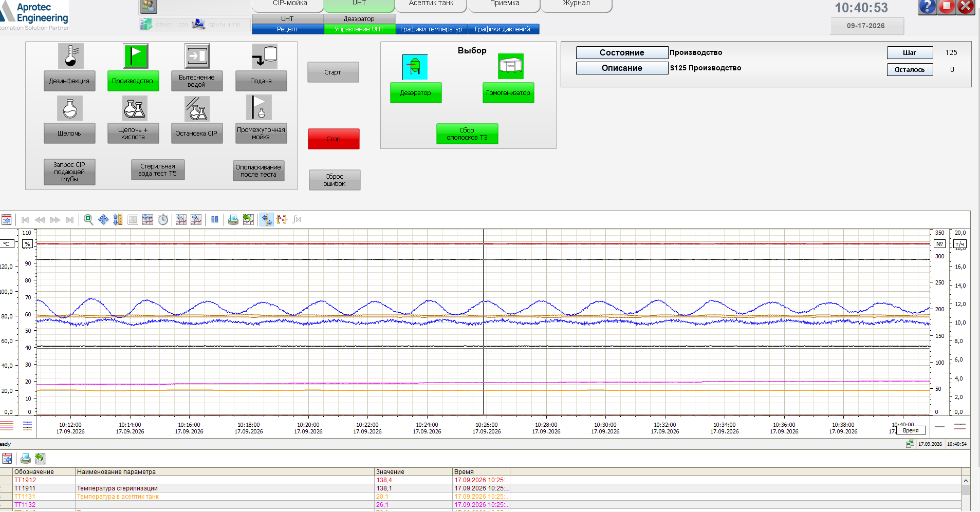Click the Остановка CIP crossed flasks icon
This screenshot has height=512, width=980.
tap(197, 108)
